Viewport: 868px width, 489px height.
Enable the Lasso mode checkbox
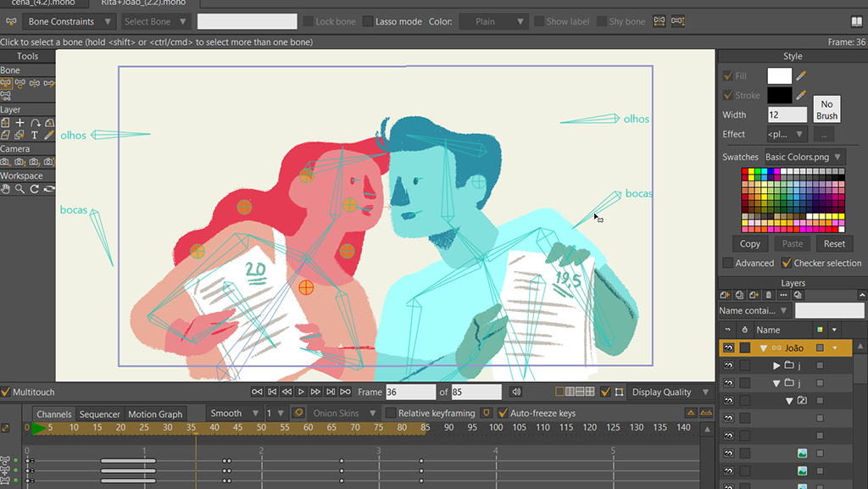pyautogui.click(x=368, y=21)
